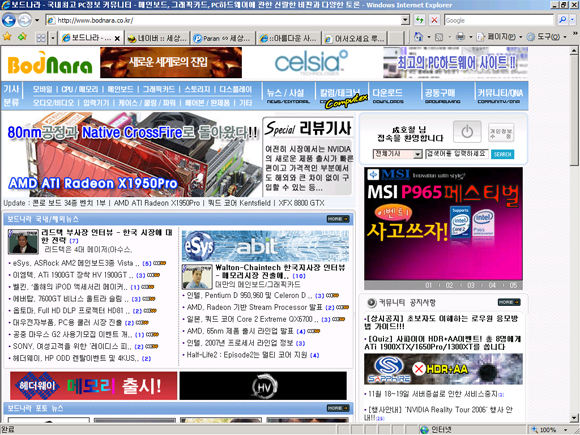Click the page vertical scrollbar thumb
The width and height of the screenshot is (580, 435).
coord(574,110)
